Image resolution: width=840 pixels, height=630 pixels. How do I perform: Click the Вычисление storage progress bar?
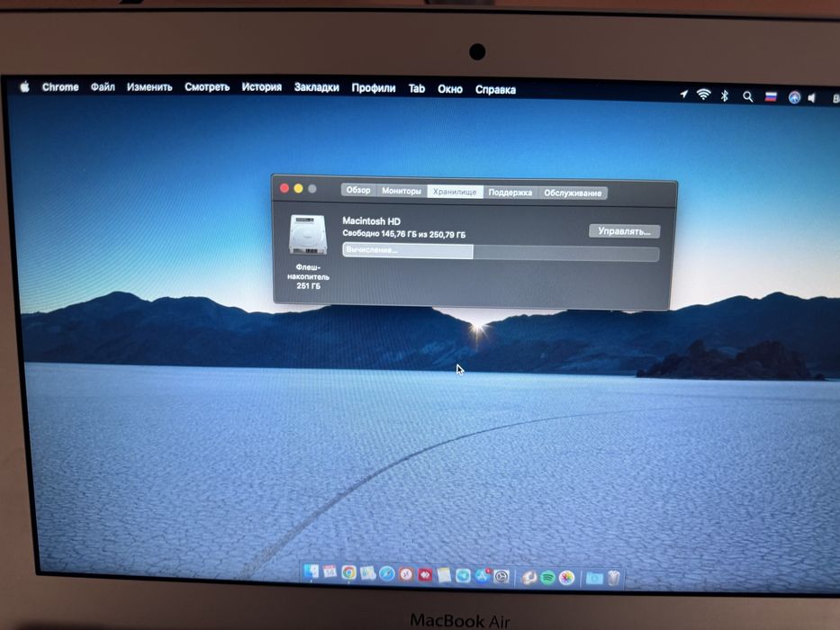click(x=501, y=252)
